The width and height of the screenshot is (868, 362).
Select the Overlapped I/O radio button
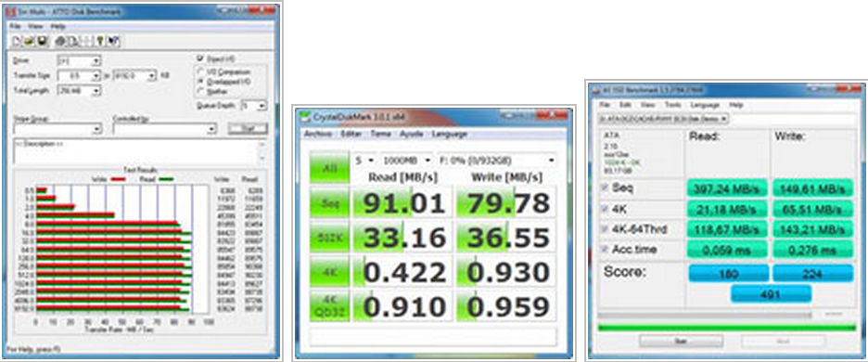click(x=200, y=82)
